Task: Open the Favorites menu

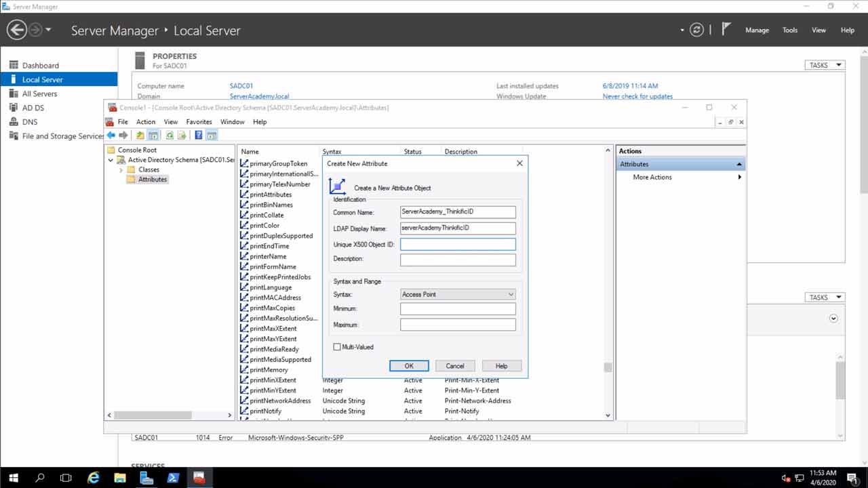Action: click(x=199, y=122)
